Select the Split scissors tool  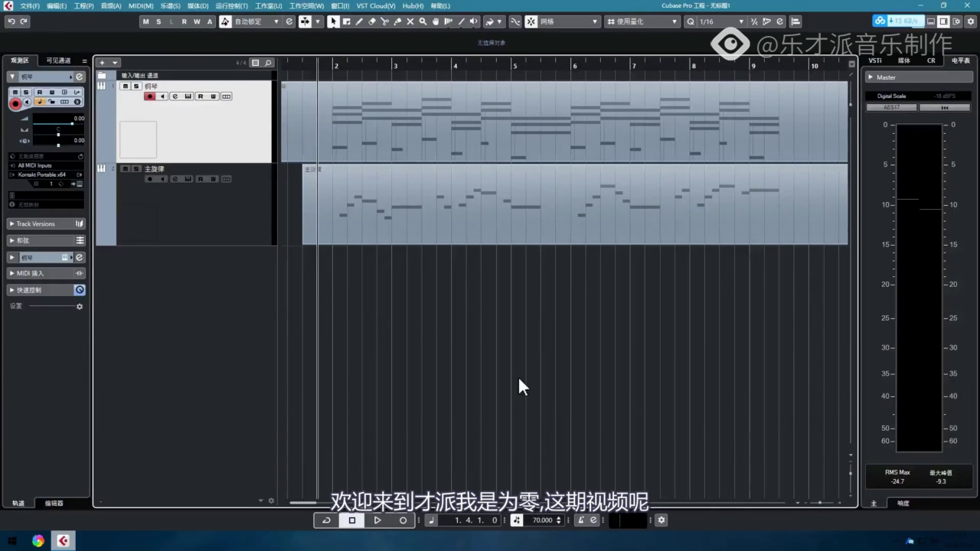pos(385,21)
